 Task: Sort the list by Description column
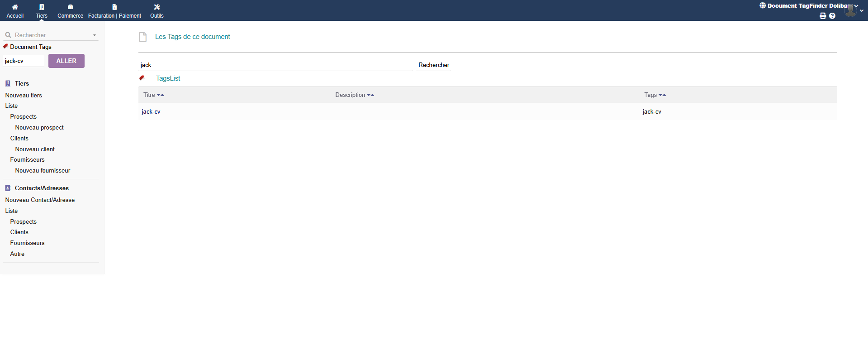350,95
